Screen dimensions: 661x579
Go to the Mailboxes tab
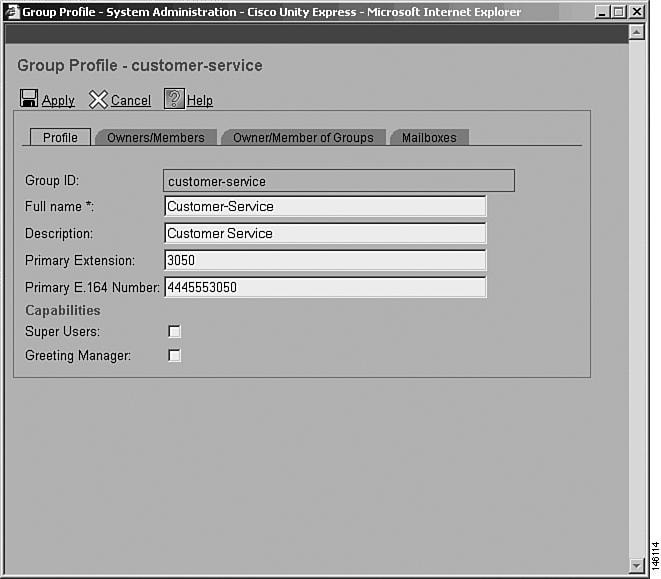(429, 137)
